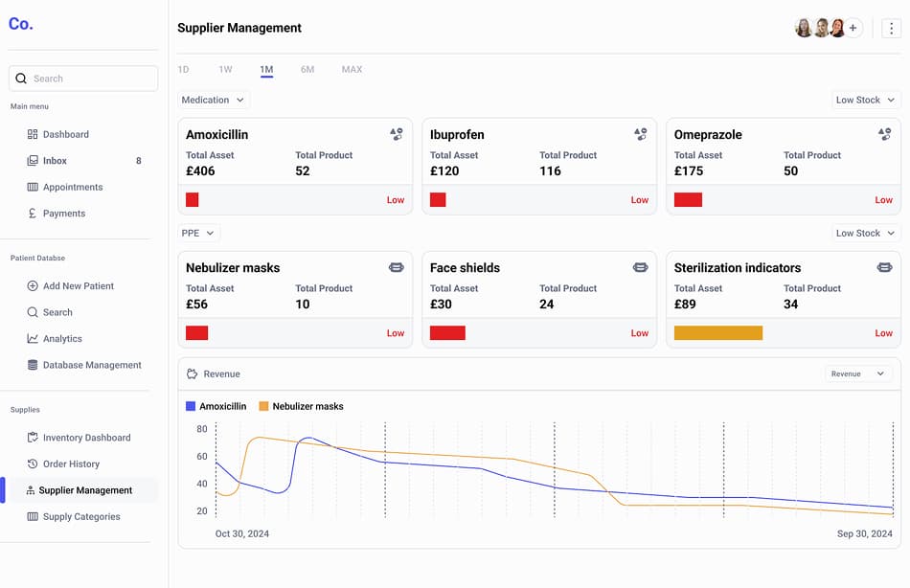Toggle the Amoxicillin legend series
910x588 pixels.
(x=216, y=406)
